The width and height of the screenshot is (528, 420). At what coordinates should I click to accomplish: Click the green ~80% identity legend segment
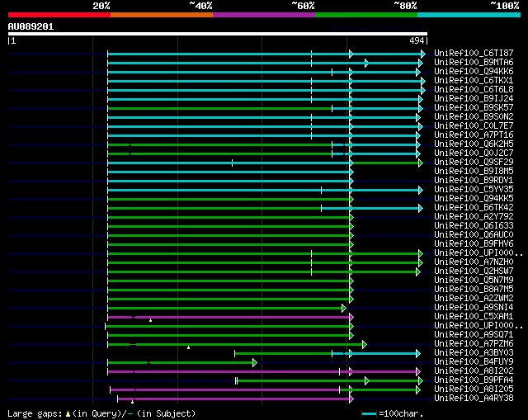pos(366,15)
